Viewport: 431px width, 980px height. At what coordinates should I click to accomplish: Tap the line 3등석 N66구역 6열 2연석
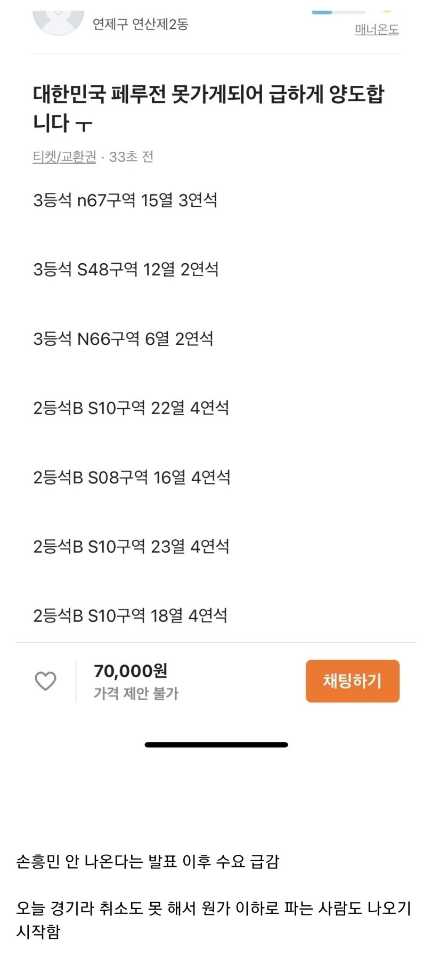point(123,339)
